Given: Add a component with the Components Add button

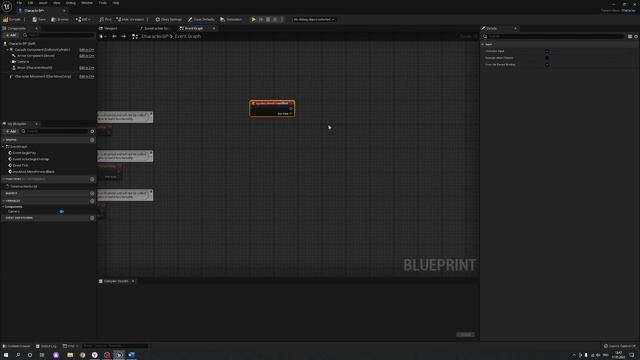Looking at the screenshot, I should coord(11,35).
